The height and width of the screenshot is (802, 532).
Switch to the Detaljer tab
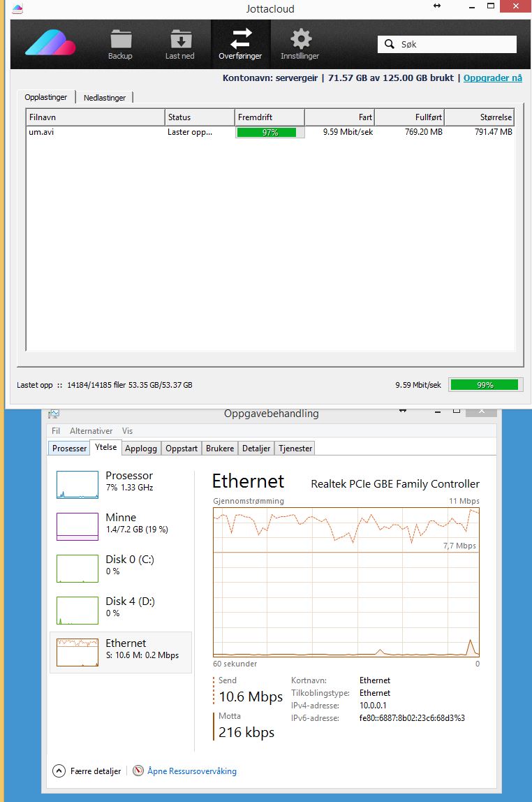pos(256,448)
